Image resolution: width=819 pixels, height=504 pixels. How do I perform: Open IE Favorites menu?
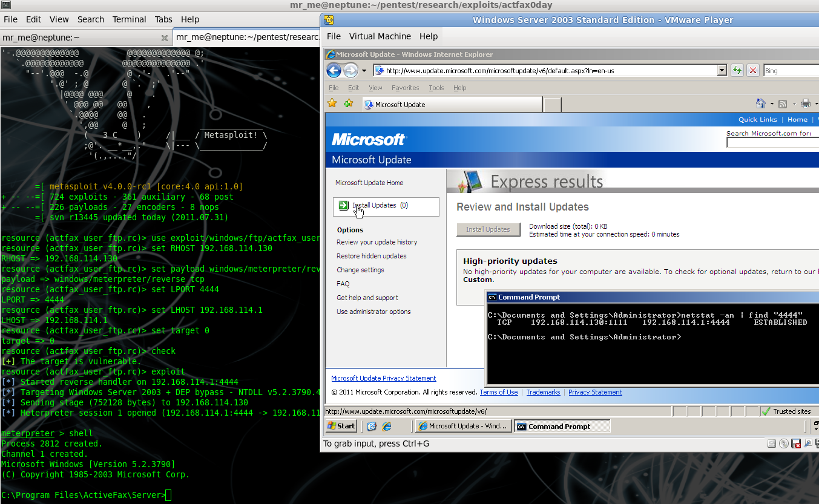tap(405, 88)
